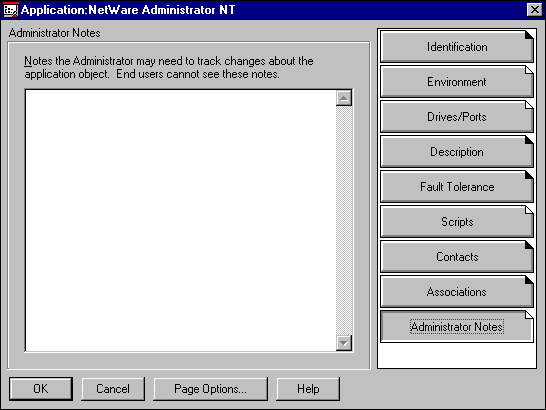Click the notes scrollbar up arrow
Image resolution: width=546 pixels, height=410 pixels.
pos(344,98)
